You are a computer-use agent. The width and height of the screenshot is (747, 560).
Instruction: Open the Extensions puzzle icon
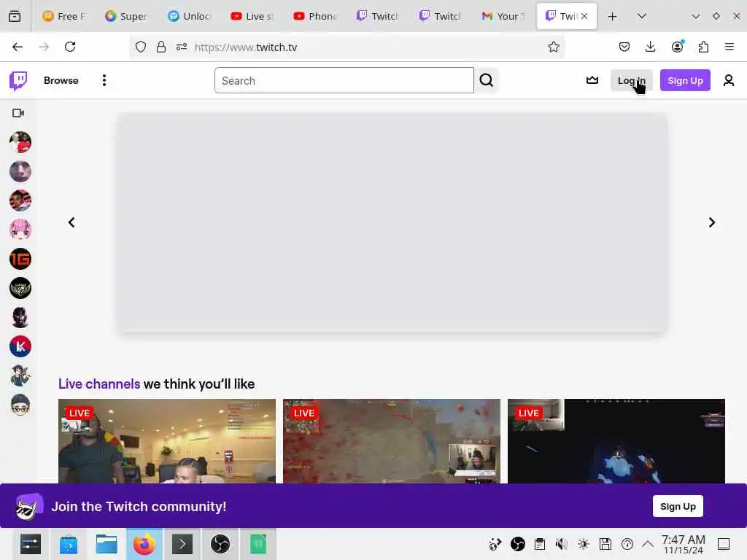(x=703, y=47)
